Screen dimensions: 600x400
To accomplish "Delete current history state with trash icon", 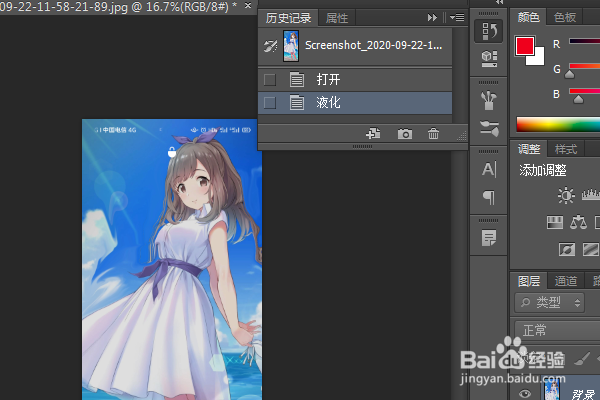I will coord(433,134).
